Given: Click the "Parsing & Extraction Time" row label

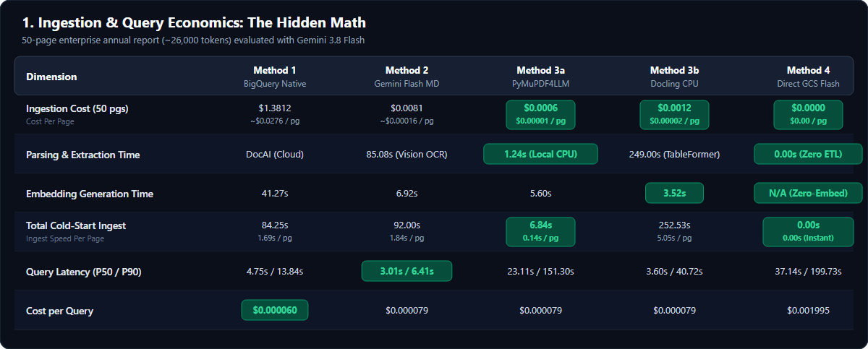Looking at the screenshot, I should click(83, 155).
